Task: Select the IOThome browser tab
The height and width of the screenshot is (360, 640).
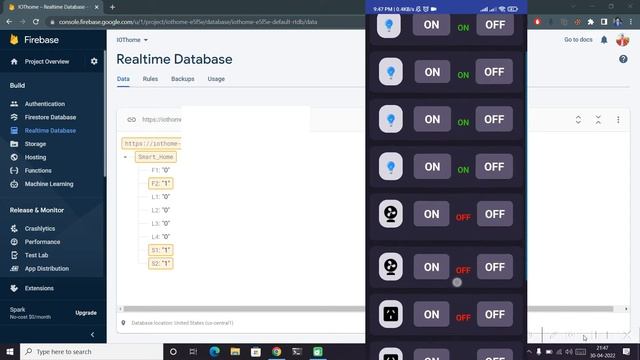Action: [x=53, y=7]
